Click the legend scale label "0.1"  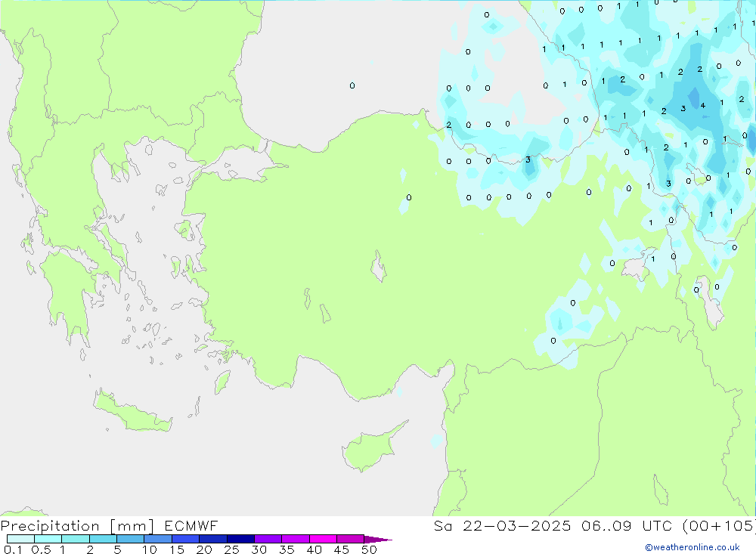click(13, 549)
